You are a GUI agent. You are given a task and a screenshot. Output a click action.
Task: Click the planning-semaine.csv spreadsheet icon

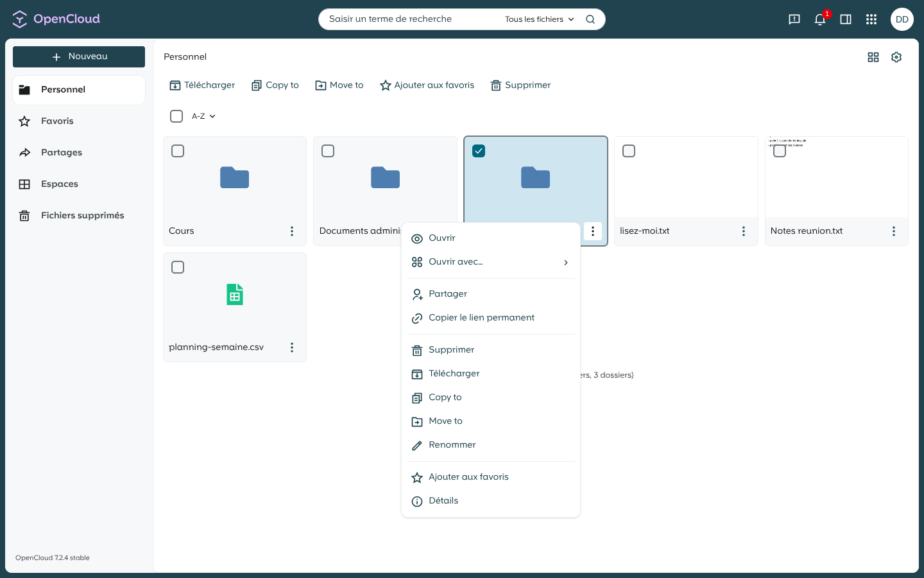pos(235,294)
